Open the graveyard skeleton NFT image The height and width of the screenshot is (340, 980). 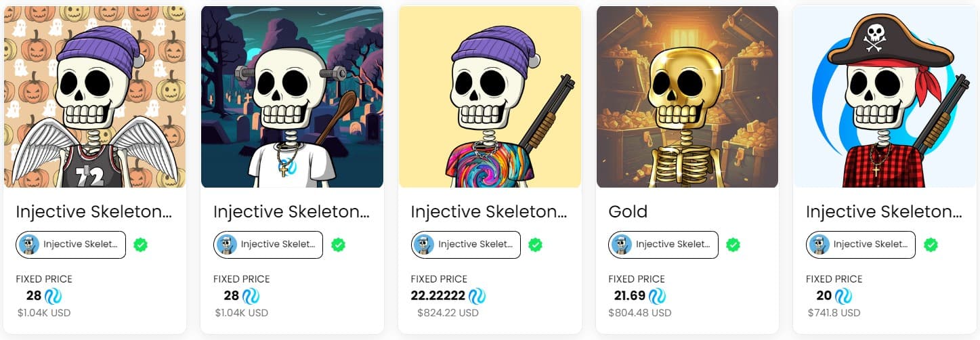292,97
